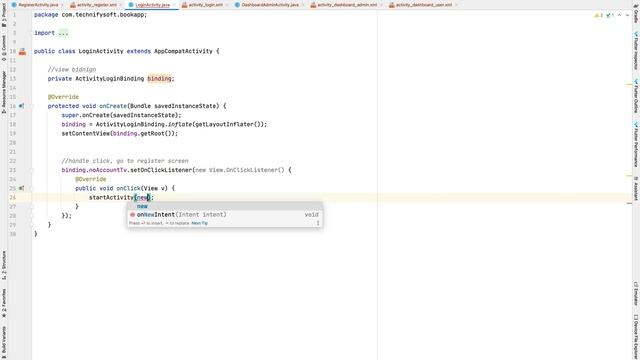
Task: Open the activity_register.xml editor tab
Action: click(97, 5)
